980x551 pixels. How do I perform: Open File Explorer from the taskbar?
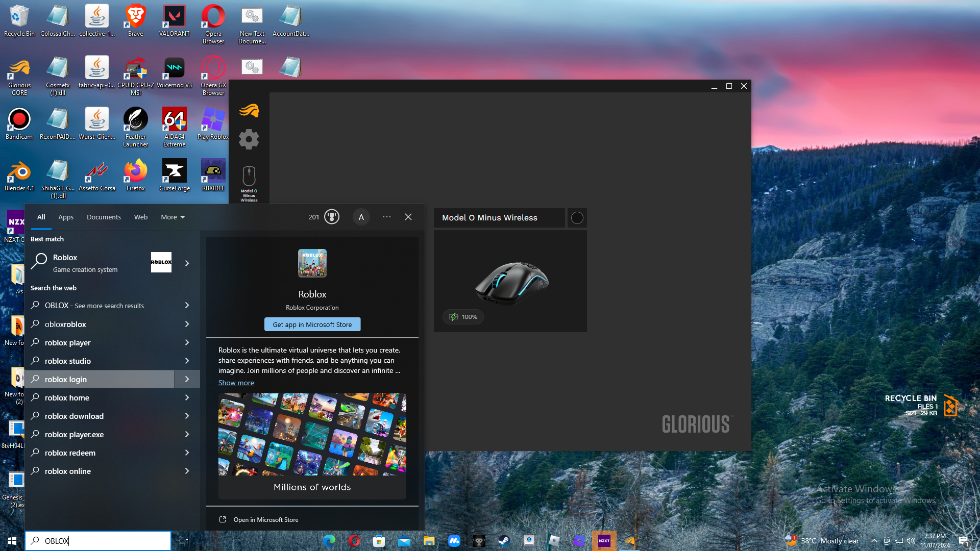click(429, 541)
